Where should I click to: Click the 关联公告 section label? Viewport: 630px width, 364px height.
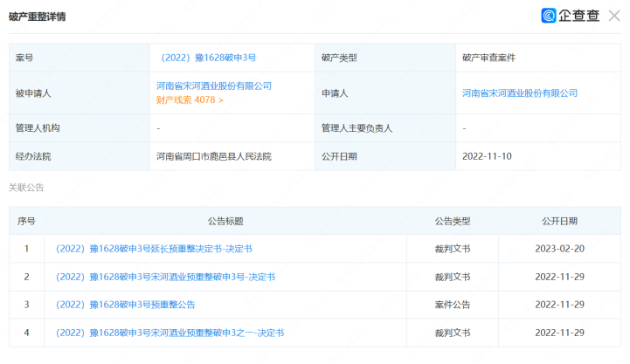(26, 188)
